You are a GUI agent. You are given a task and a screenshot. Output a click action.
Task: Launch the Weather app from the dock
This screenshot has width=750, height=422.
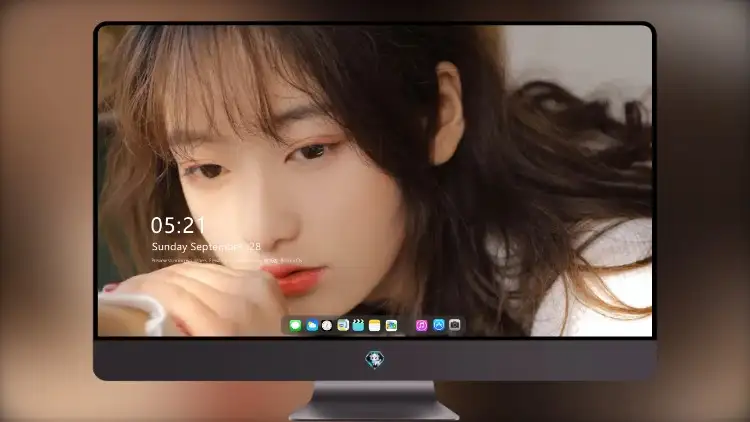click(x=312, y=325)
